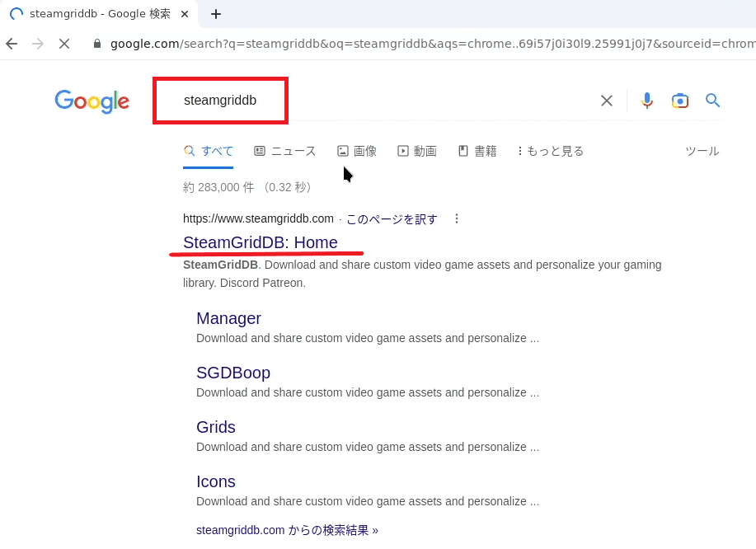Click the padlock site info icon
Image resolution: width=756 pixels, height=549 pixels.
click(97, 44)
